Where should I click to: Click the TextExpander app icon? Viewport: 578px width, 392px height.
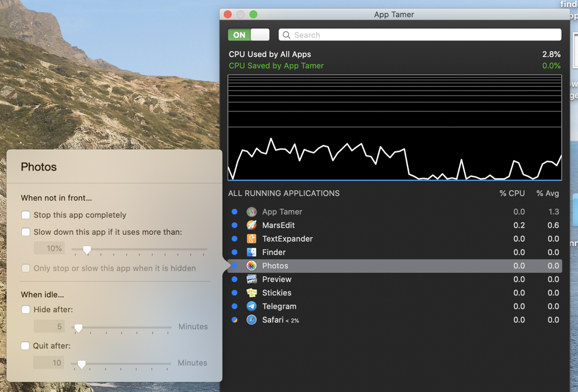pyautogui.click(x=251, y=239)
